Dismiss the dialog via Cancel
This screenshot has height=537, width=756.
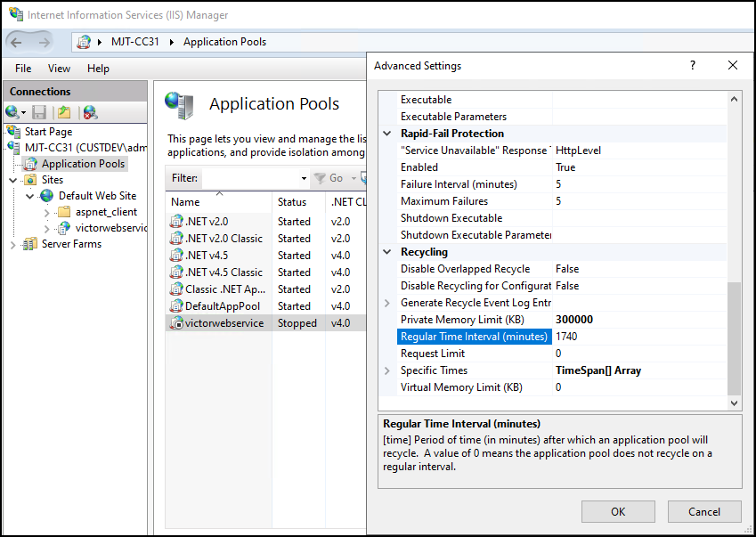tap(704, 511)
